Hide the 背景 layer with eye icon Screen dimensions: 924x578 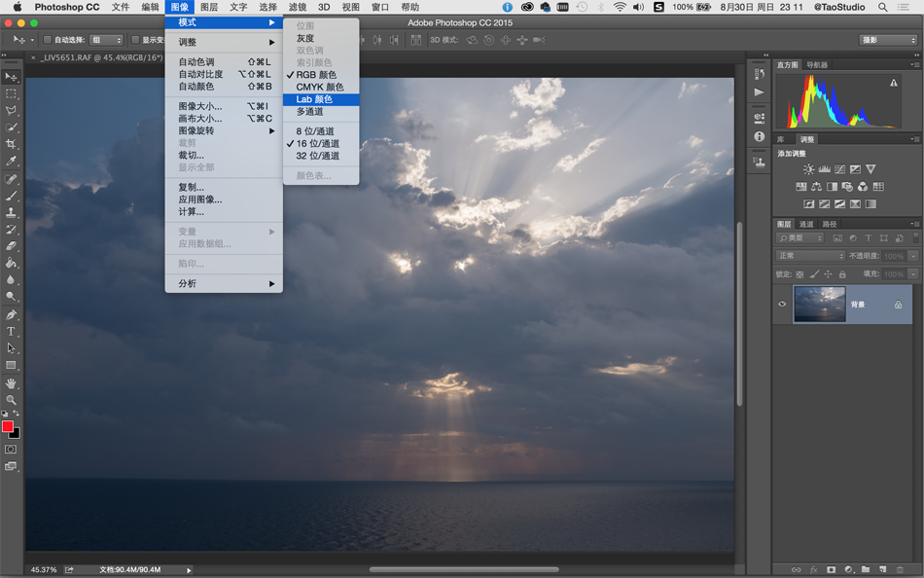[x=782, y=304]
